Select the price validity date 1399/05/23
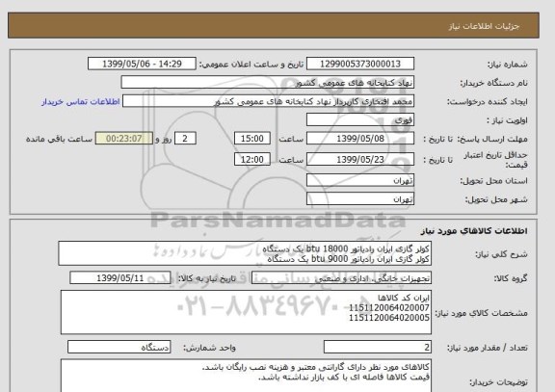 click(x=360, y=160)
